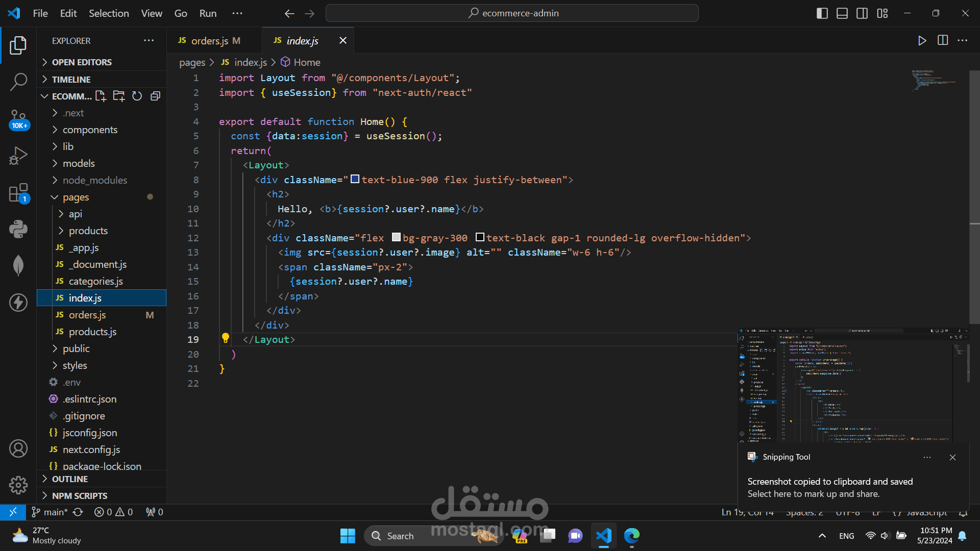The image size is (980, 551).
Task: Click the New File icon in Explorer
Action: 101,96
